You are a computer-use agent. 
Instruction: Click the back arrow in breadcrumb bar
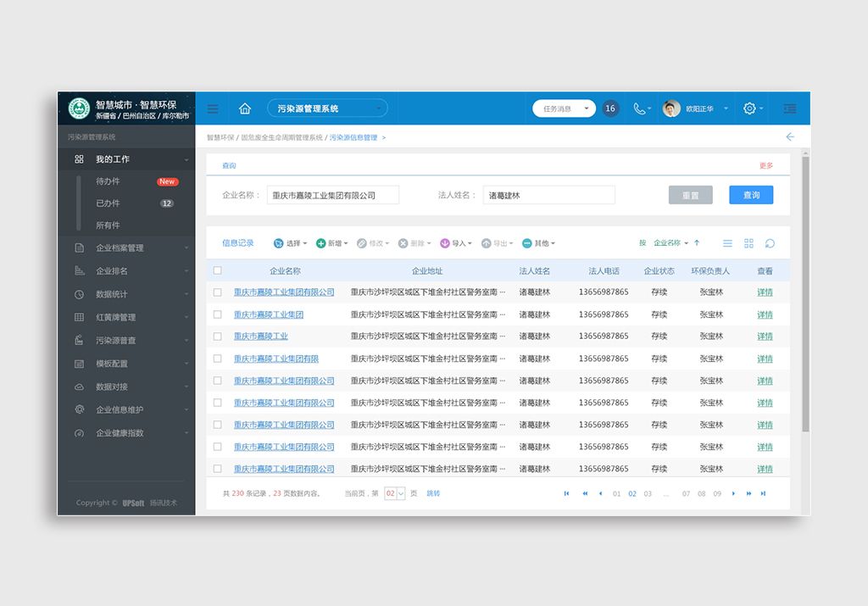790,136
